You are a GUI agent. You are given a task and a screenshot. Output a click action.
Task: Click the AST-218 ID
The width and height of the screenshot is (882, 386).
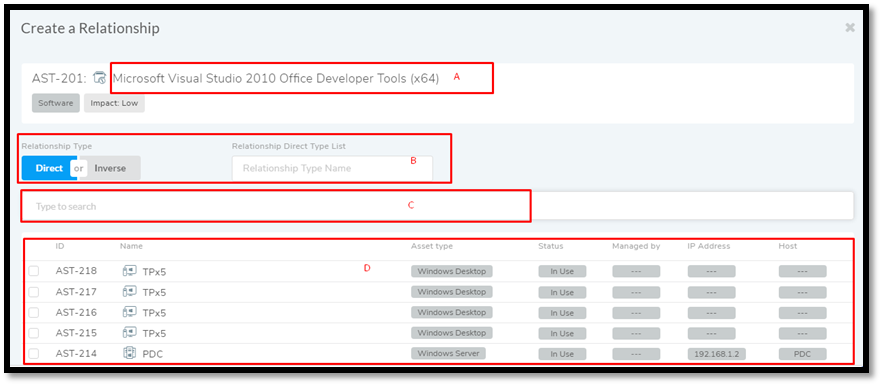click(x=76, y=271)
